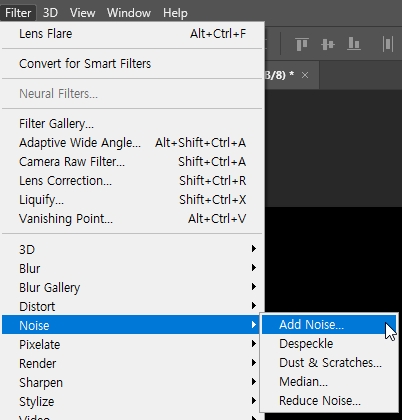Click Align top edges icon
The height and width of the screenshot is (420, 402).
click(x=302, y=44)
